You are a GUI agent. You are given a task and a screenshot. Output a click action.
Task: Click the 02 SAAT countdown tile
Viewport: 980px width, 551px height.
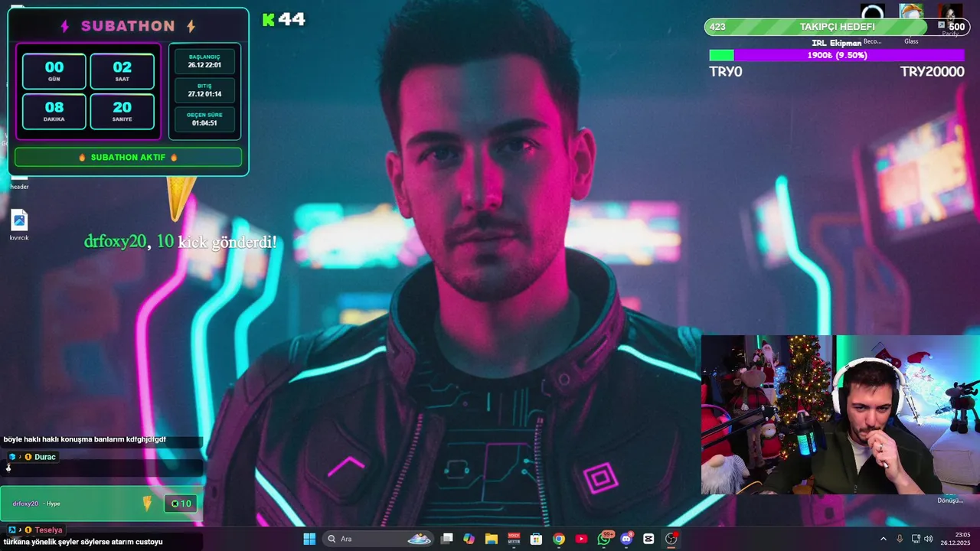(x=122, y=71)
